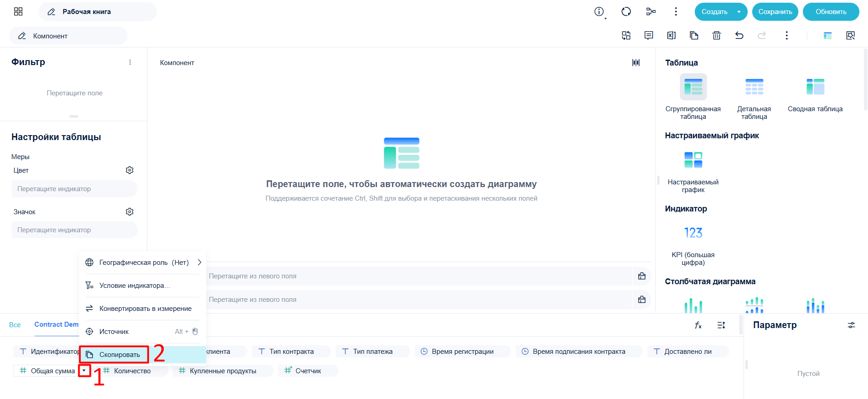Viewport: 868px width, 399px height.
Task: Open the Параметр settings sliders icon
Action: coord(851,325)
